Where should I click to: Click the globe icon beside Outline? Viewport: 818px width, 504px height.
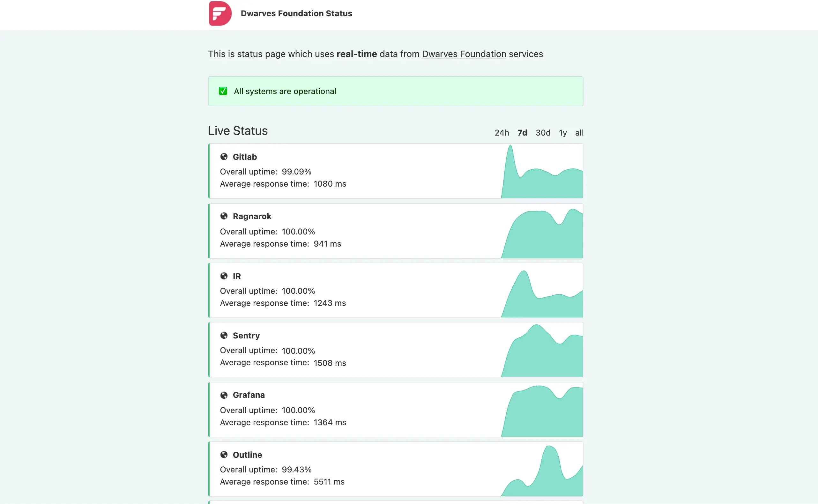coord(224,455)
